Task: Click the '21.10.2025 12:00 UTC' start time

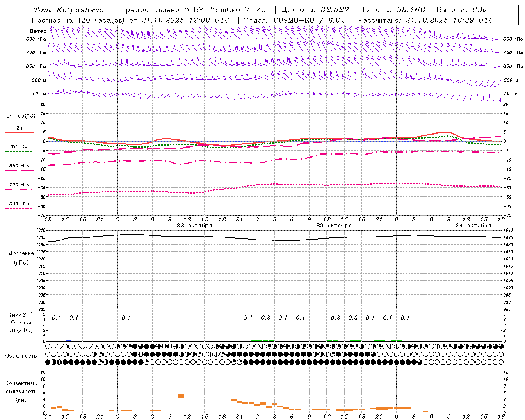Action: point(185,20)
